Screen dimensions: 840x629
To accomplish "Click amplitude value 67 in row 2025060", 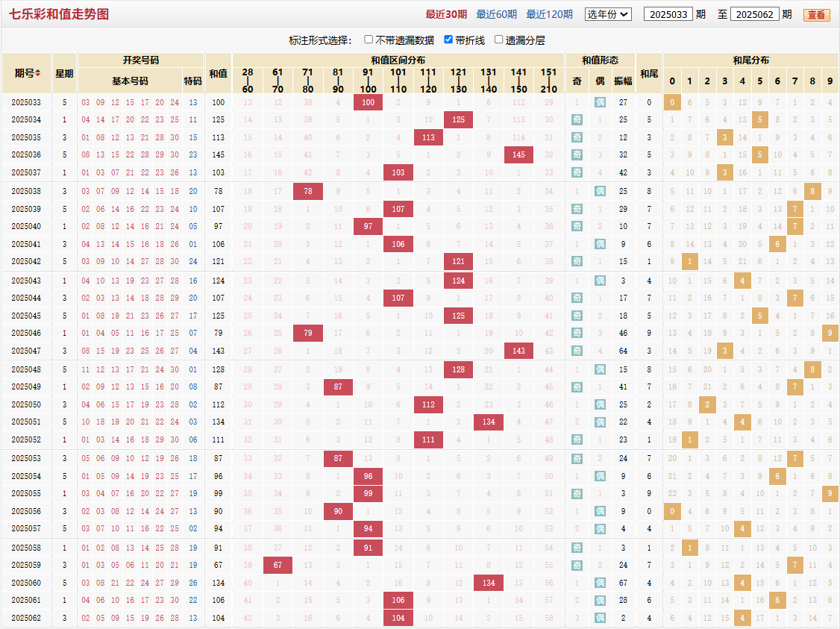I will coord(623,583).
